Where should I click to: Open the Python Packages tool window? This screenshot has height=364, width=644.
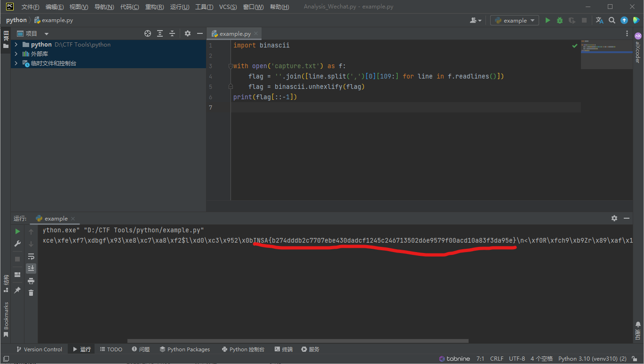click(x=185, y=349)
